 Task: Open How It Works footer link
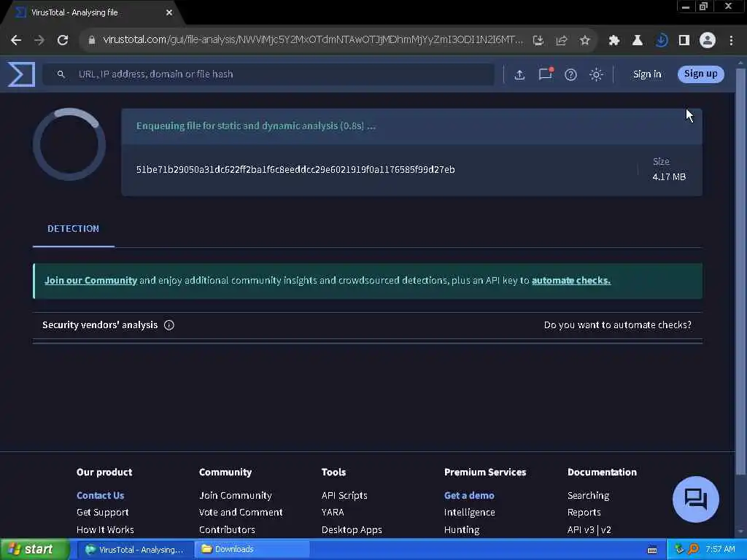(x=105, y=529)
